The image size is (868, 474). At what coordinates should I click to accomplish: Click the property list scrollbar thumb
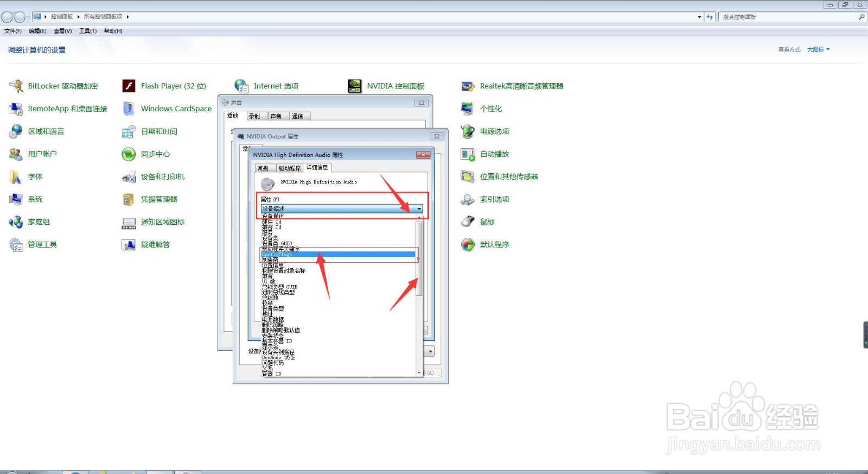pos(419,259)
